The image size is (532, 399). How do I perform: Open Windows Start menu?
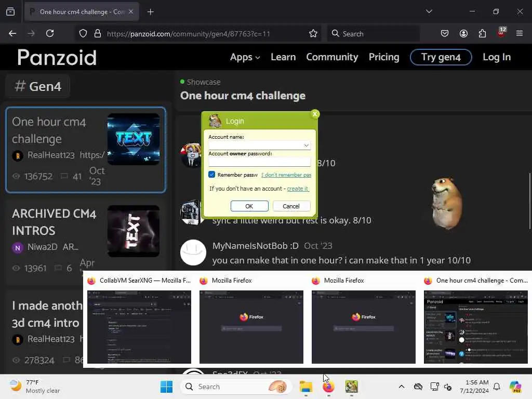[x=166, y=387]
